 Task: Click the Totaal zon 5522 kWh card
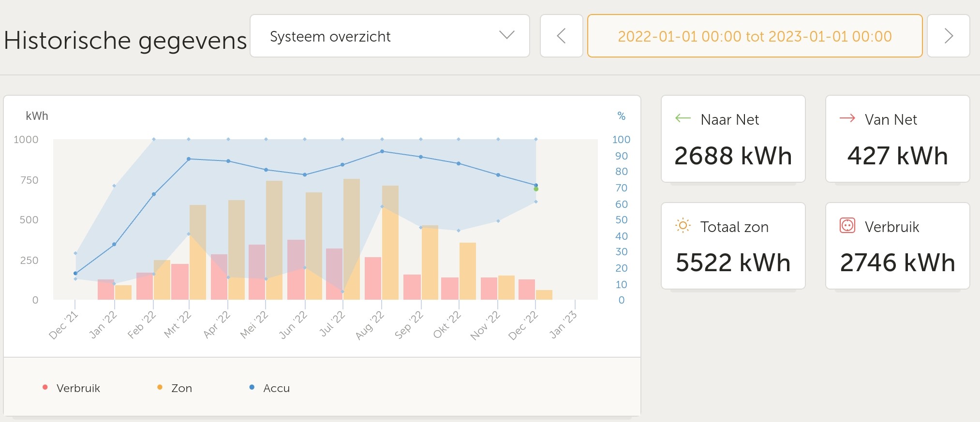733,246
